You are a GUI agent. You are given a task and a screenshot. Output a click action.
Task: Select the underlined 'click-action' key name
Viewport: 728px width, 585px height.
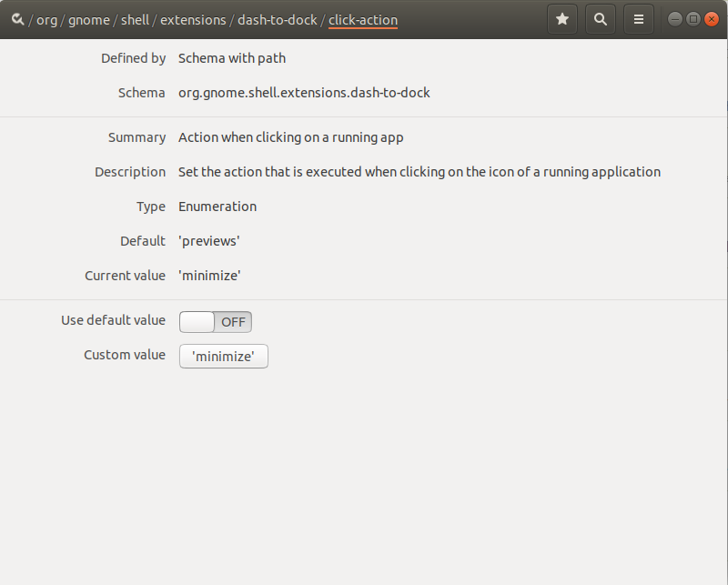[363, 19]
